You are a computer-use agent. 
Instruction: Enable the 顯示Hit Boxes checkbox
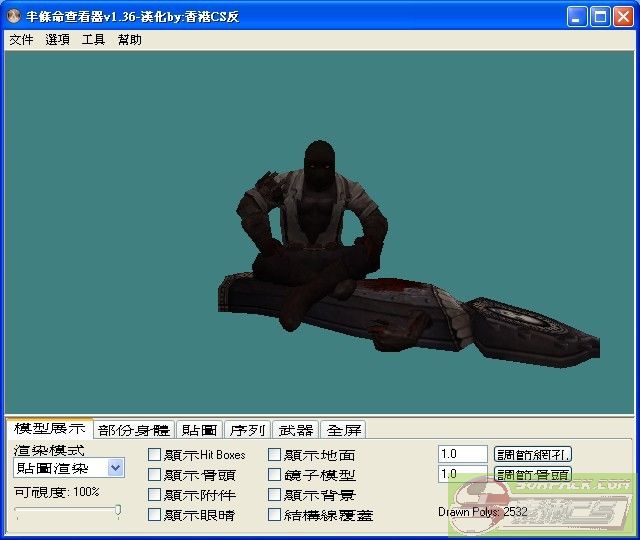tap(155, 455)
